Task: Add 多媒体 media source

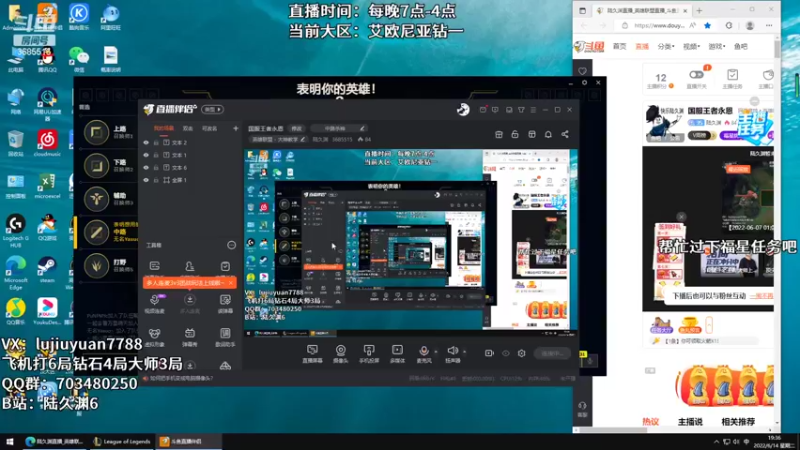Action: pos(397,353)
